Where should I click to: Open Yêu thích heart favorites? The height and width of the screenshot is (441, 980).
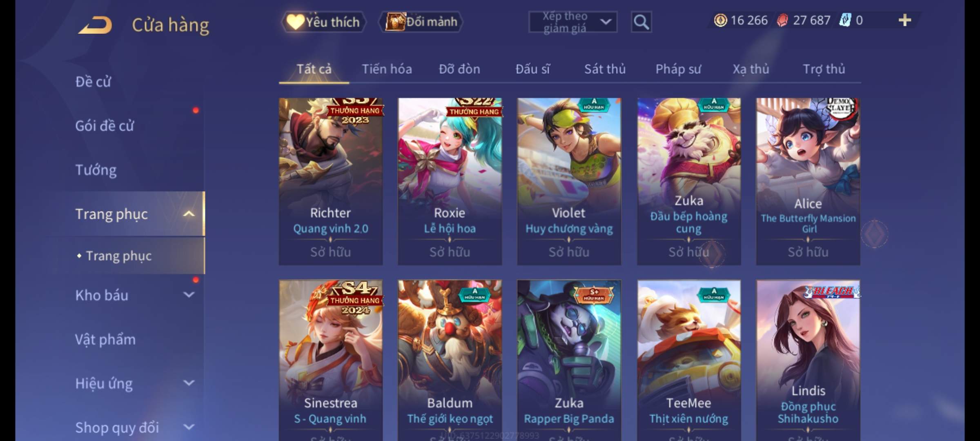tap(324, 22)
